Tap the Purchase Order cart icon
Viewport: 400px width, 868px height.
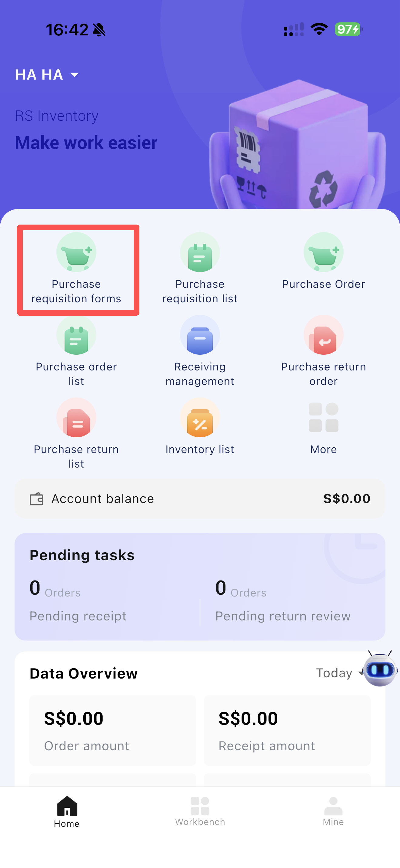coord(323,252)
